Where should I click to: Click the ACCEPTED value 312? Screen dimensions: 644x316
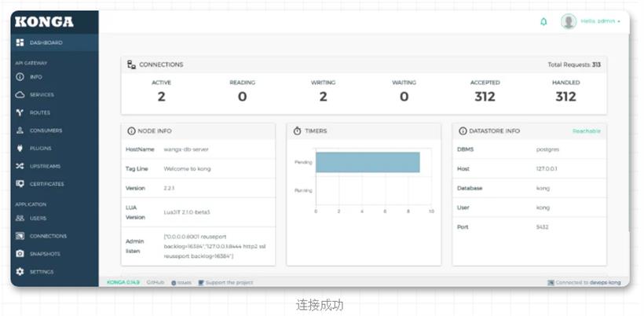(x=485, y=97)
